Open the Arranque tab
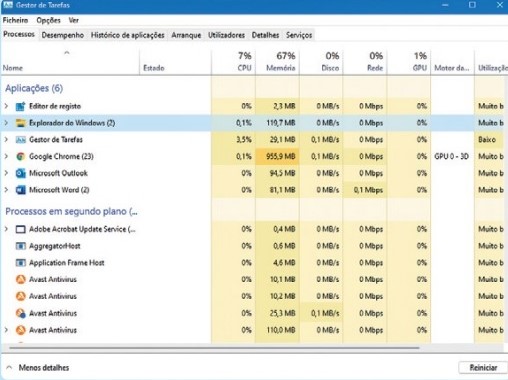This screenshot has height=380, width=508. tap(186, 35)
